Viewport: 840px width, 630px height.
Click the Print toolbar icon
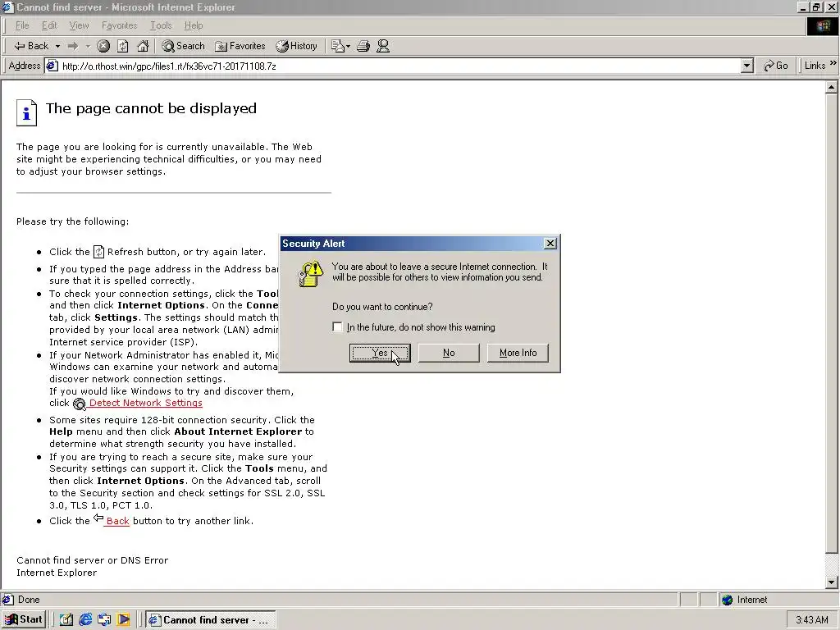[x=363, y=46]
